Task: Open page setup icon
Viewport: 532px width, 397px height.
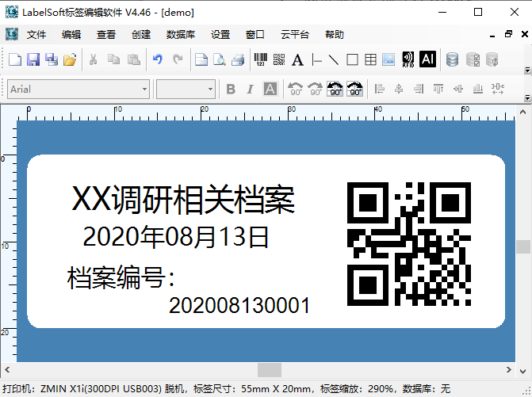Action: pos(201,59)
